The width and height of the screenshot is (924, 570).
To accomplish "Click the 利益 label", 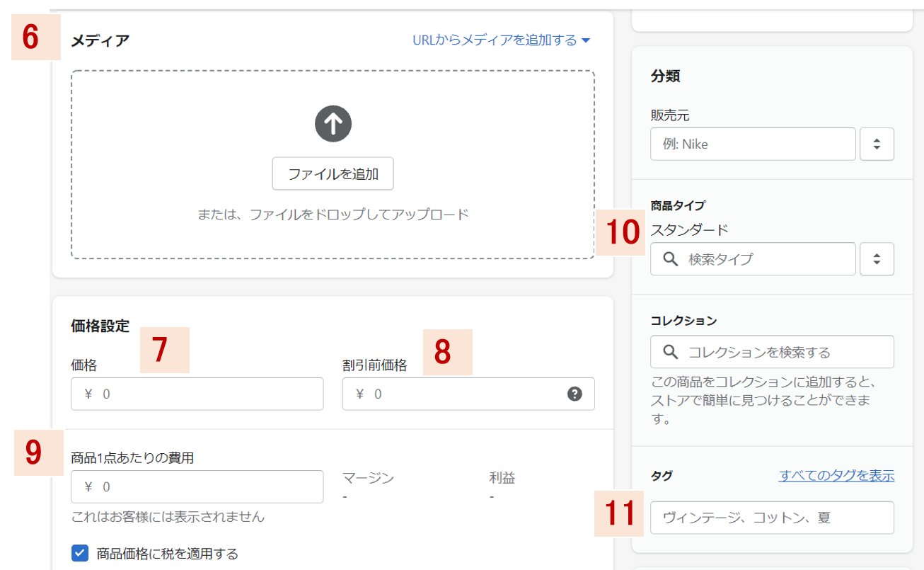I will pyautogui.click(x=502, y=478).
